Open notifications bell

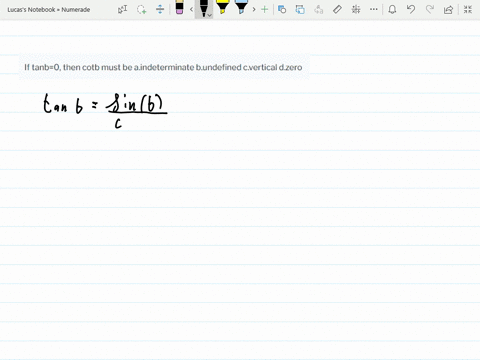[392, 9]
